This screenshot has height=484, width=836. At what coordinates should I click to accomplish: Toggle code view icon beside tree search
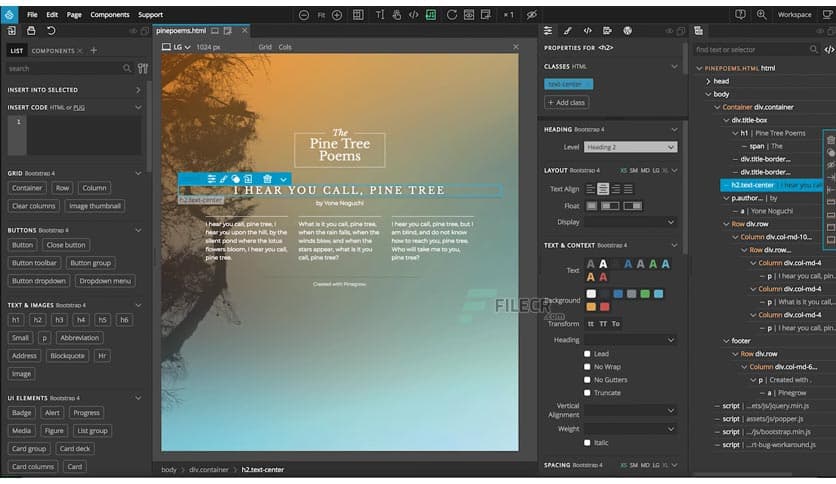click(x=829, y=50)
